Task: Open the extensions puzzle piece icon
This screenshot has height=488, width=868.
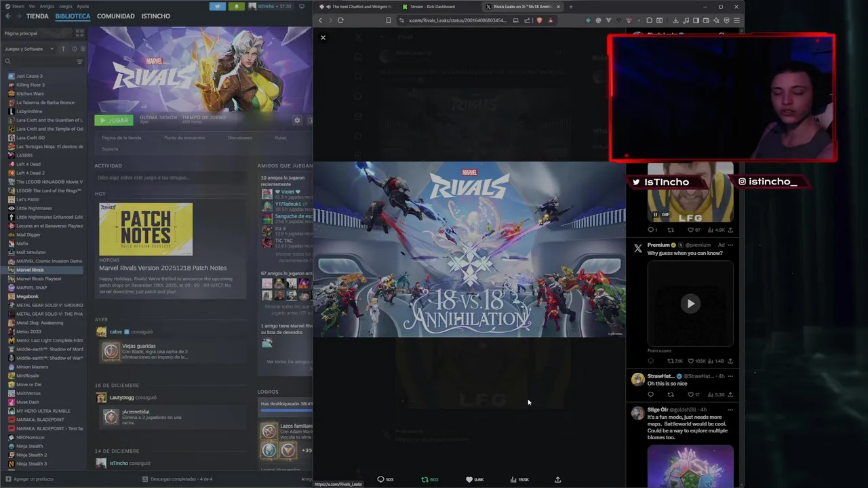Action: [x=649, y=20]
